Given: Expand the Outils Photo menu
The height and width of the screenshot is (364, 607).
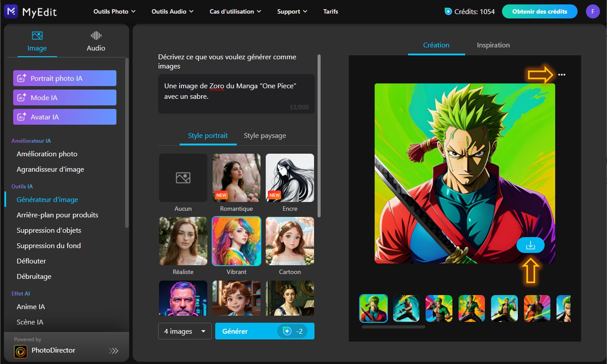Looking at the screenshot, I should [114, 11].
